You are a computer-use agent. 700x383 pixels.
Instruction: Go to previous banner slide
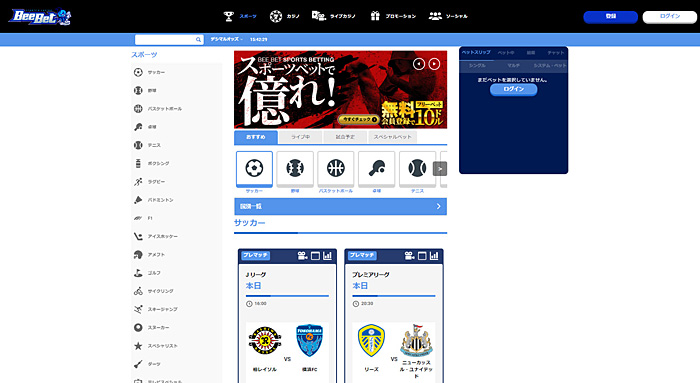419,64
